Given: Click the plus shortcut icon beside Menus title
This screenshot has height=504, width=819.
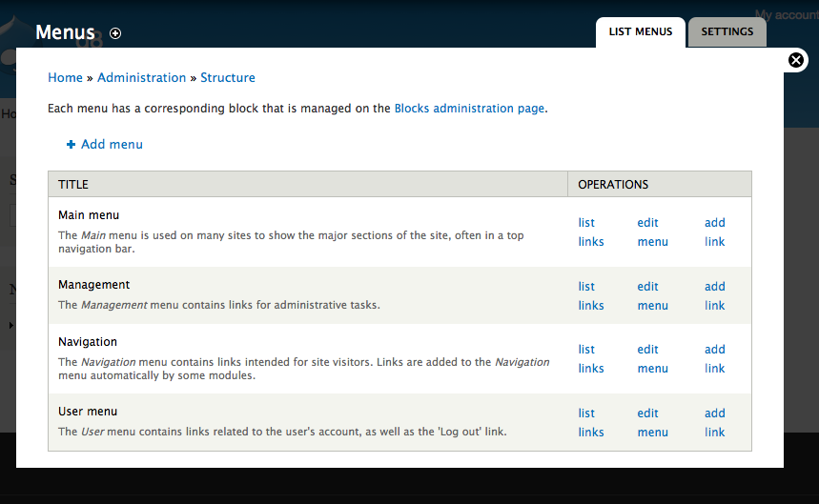Looking at the screenshot, I should click(x=115, y=33).
